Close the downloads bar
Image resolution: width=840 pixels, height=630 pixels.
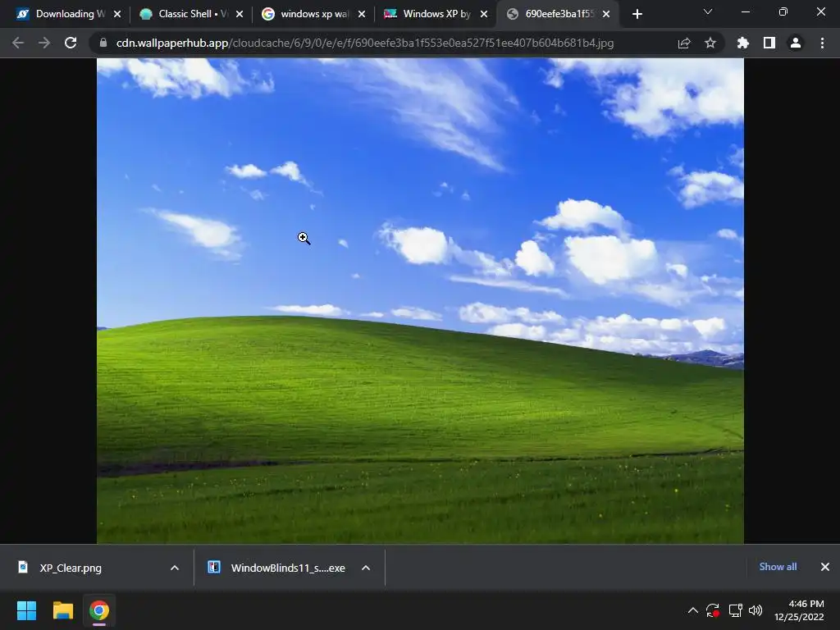coord(825,567)
